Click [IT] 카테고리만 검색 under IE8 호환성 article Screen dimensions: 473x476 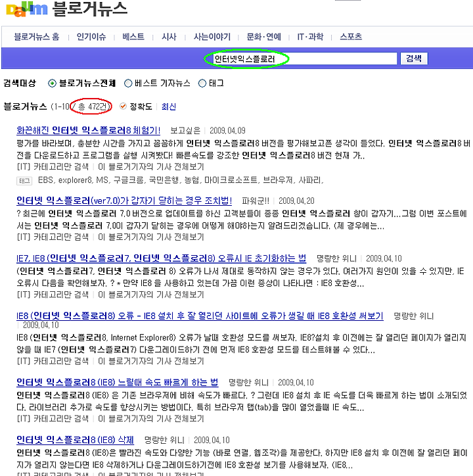[x=53, y=361]
